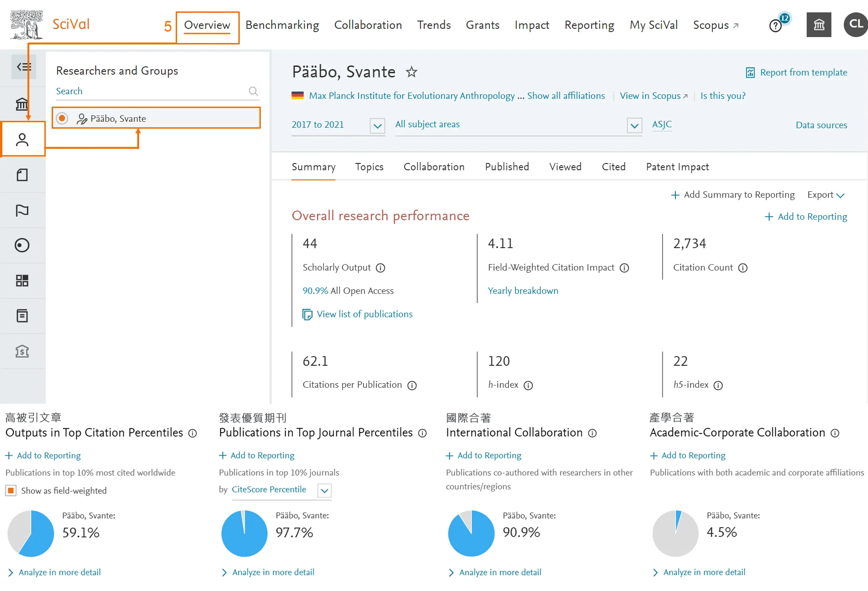Click the star to favorite Pääbo, Svante
This screenshot has height=591, width=868.
(x=411, y=72)
